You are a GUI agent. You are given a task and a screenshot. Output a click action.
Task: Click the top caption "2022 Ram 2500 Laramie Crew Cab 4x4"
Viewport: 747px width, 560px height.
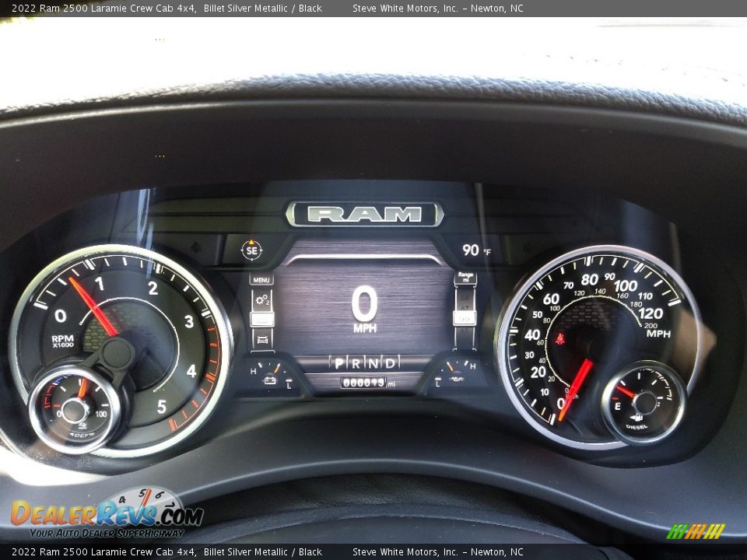(x=103, y=8)
